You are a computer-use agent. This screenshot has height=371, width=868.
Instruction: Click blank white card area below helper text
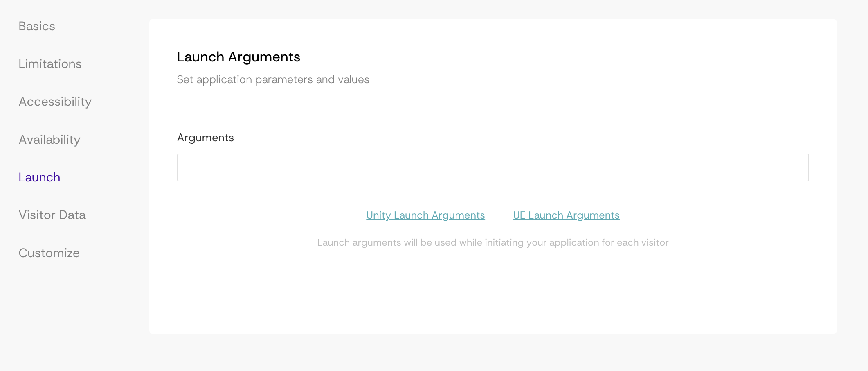click(x=492, y=295)
